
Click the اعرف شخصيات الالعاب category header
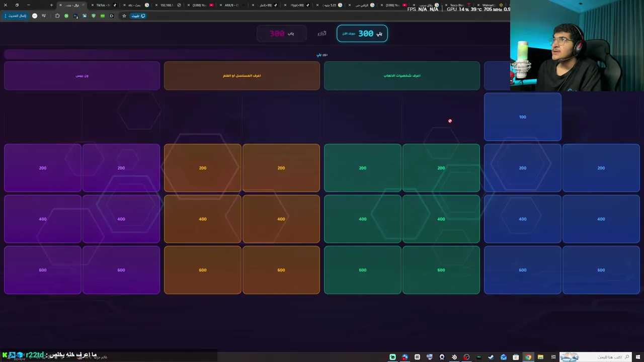401,75
